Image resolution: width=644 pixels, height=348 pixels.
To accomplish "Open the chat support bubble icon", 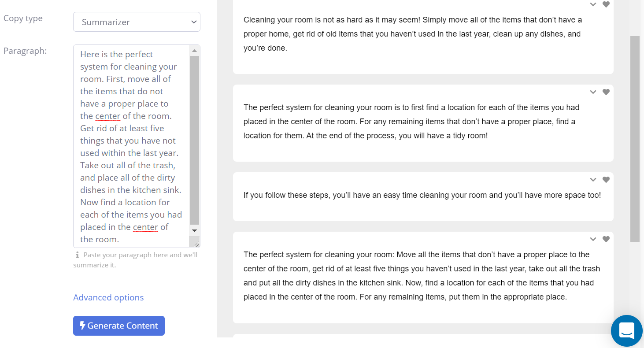I will click(626, 330).
